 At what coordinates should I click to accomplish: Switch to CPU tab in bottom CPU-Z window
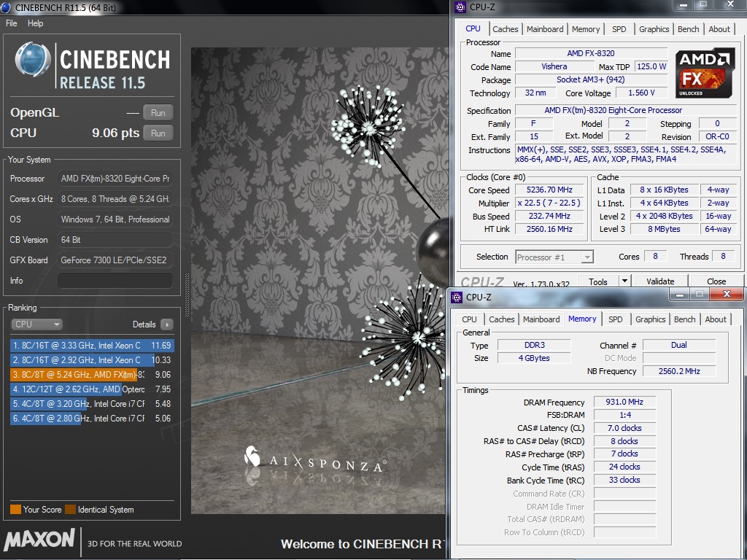tap(469, 319)
